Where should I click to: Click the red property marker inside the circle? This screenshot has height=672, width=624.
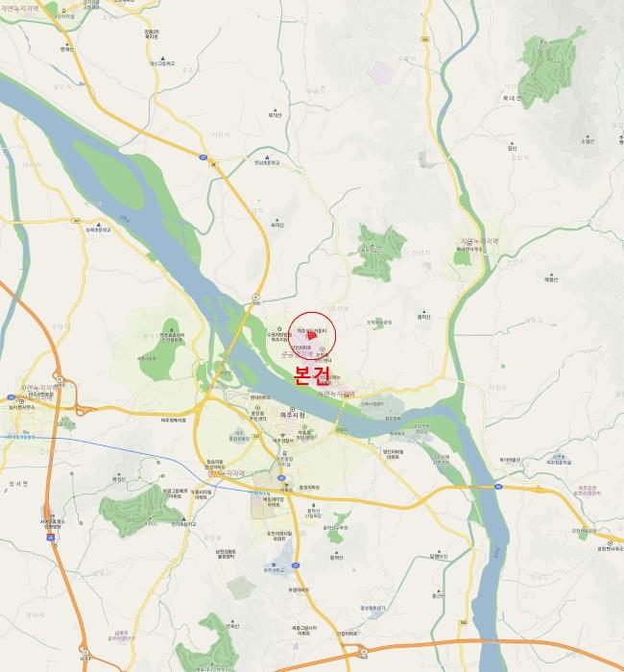tap(312, 337)
